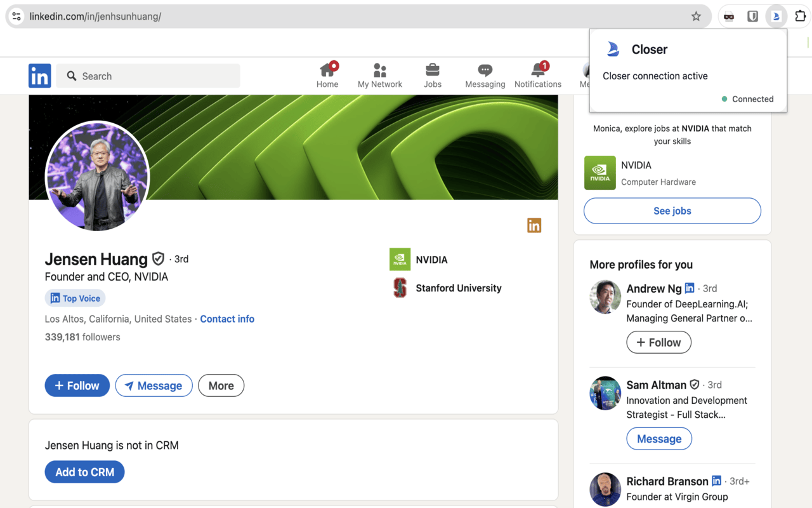
Task: Click 'More profiles for you' heading
Action: [641, 265]
